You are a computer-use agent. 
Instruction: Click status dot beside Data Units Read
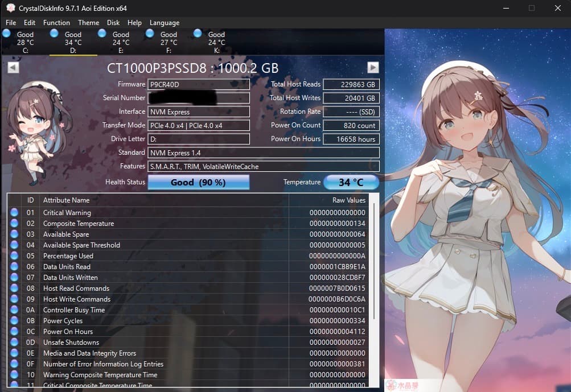pyautogui.click(x=14, y=266)
